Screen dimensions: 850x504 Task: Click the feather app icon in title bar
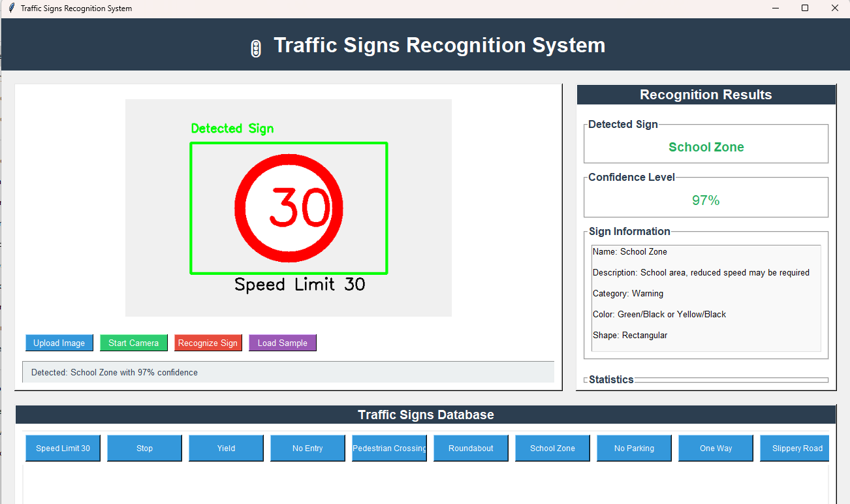11,8
